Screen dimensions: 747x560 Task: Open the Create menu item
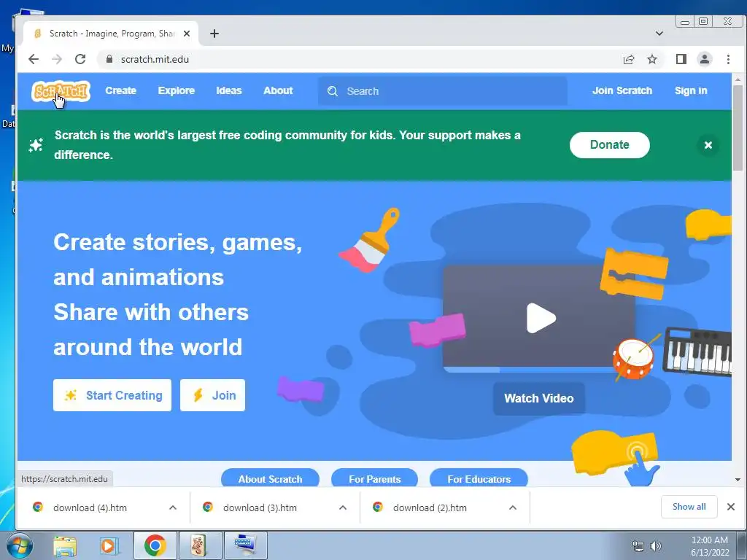pos(120,90)
